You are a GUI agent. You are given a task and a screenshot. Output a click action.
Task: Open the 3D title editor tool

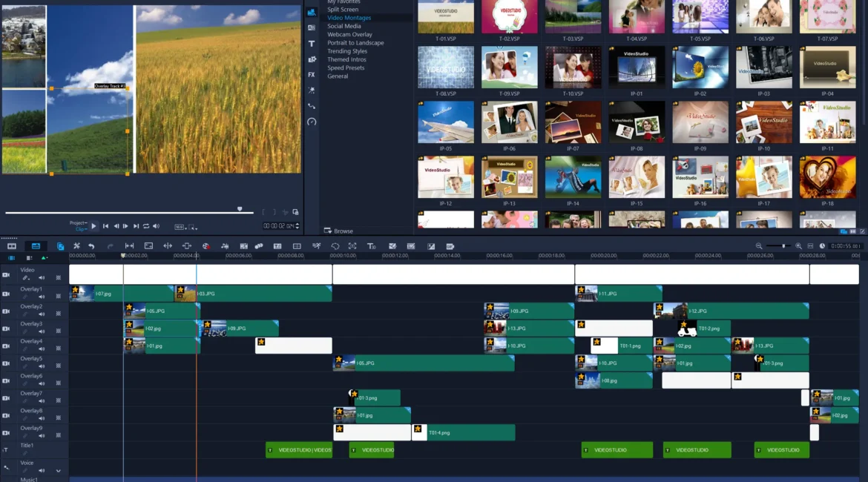(372, 246)
